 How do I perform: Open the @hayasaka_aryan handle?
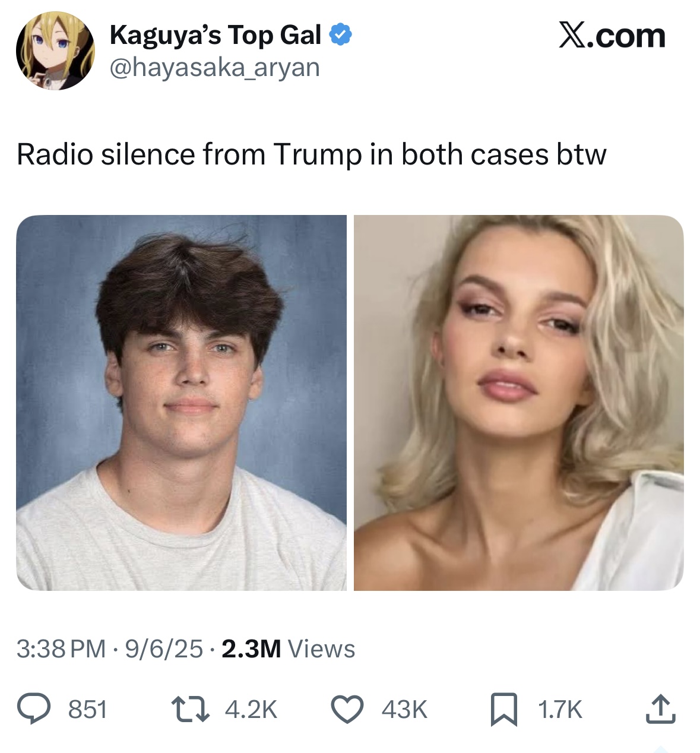pos(214,68)
